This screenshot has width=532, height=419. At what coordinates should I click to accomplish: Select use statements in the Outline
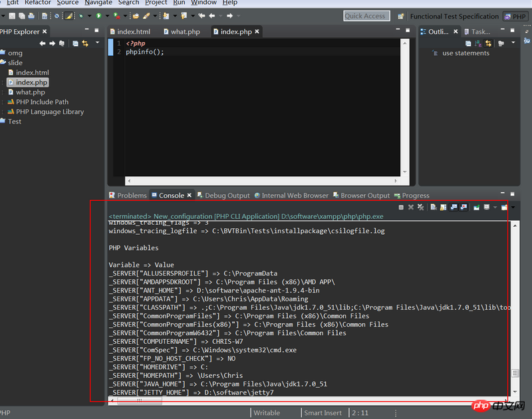coord(461,53)
